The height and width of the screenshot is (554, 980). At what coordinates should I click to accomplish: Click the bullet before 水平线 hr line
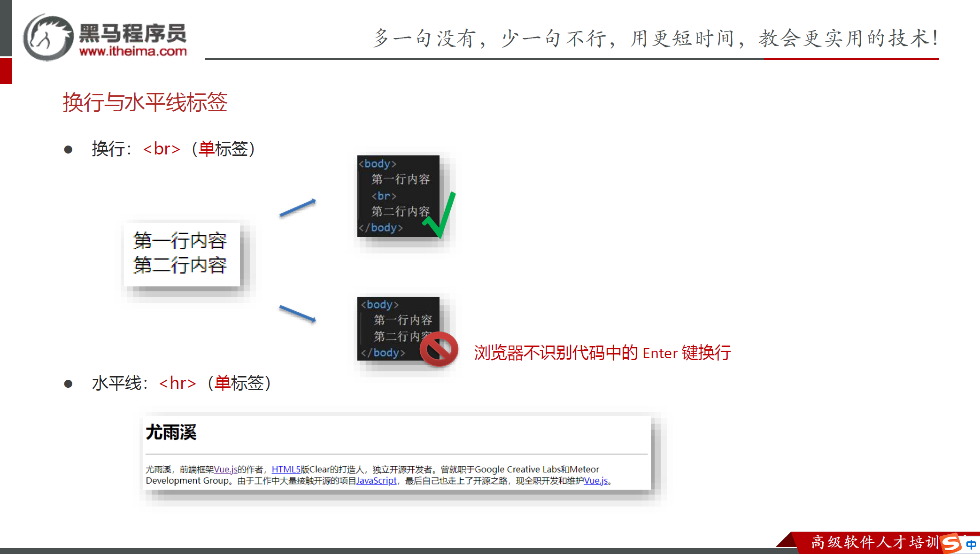tap(68, 384)
